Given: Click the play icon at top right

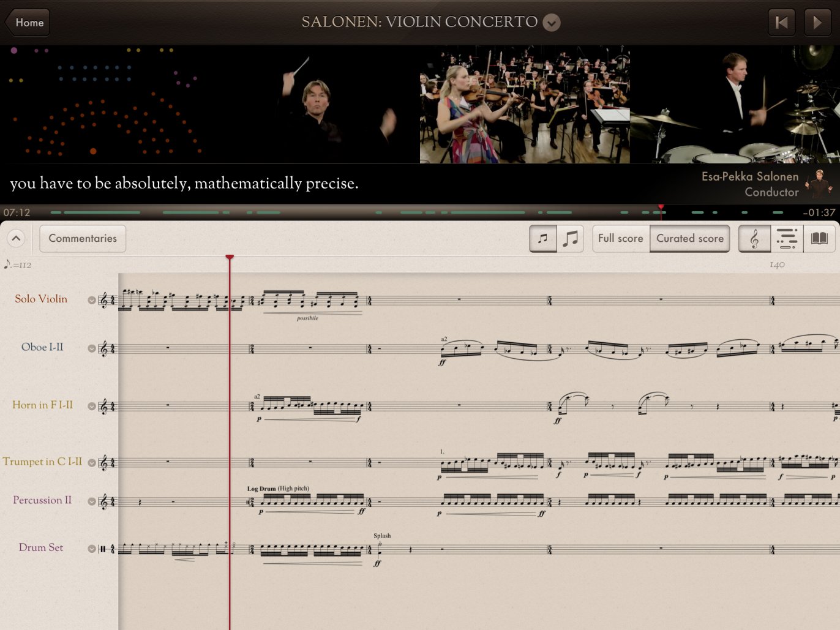Looking at the screenshot, I should [817, 22].
